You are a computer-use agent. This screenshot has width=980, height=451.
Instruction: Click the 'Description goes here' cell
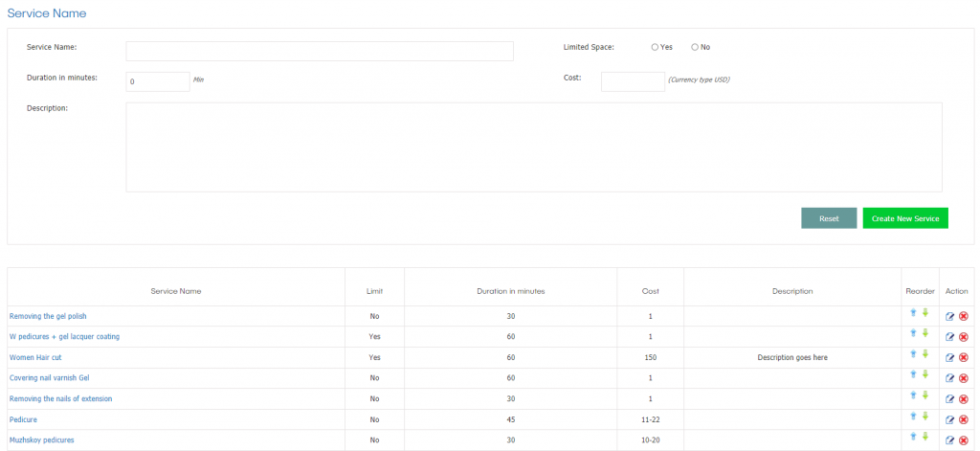click(x=792, y=358)
